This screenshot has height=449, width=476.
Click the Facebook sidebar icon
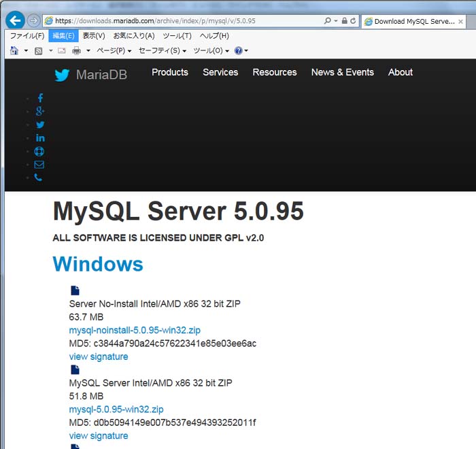pyautogui.click(x=40, y=98)
